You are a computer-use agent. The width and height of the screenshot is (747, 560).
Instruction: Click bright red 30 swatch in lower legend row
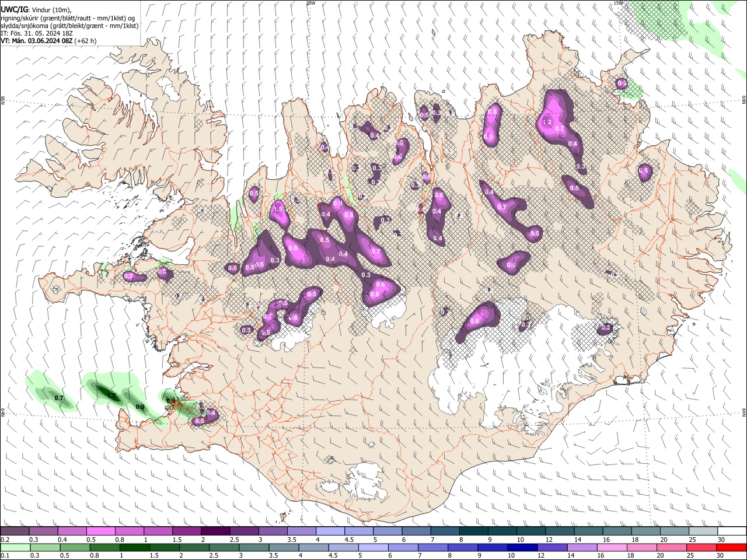pyautogui.click(x=731, y=547)
